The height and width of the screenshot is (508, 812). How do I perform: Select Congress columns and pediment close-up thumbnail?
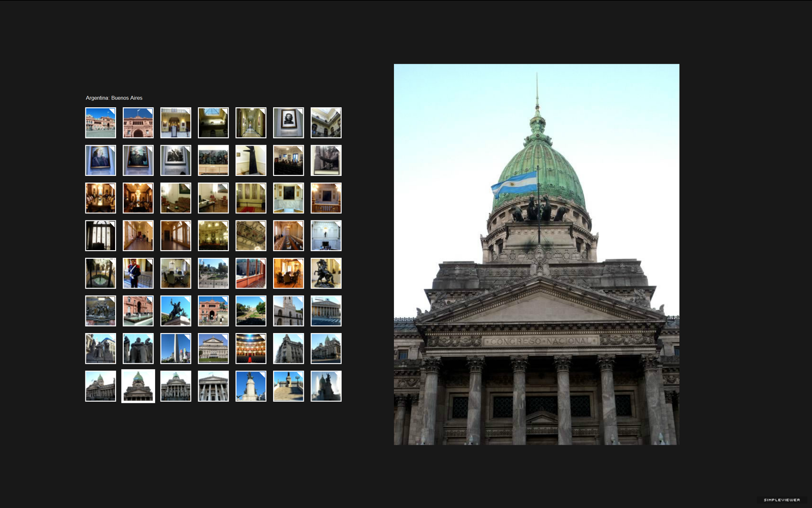pyautogui.click(x=213, y=386)
